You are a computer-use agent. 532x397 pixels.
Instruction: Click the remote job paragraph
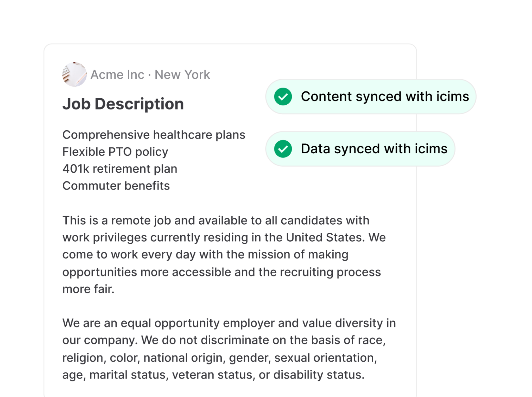click(x=223, y=255)
